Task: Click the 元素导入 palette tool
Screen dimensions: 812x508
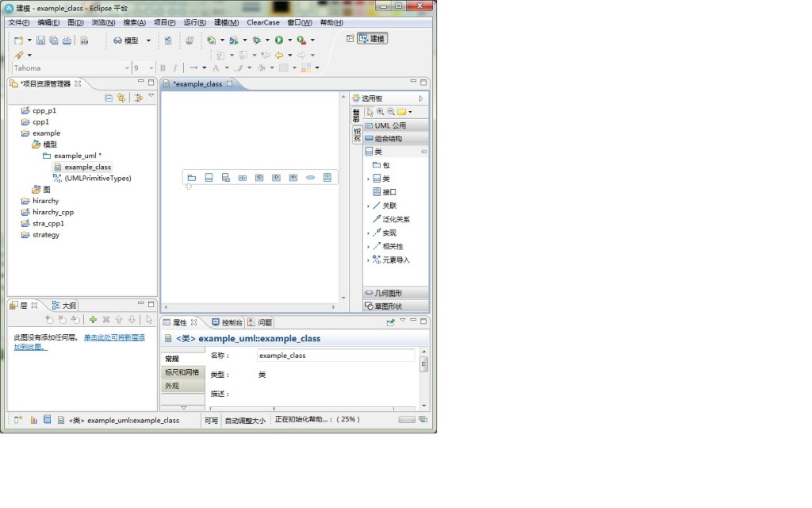Action: coord(396,259)
